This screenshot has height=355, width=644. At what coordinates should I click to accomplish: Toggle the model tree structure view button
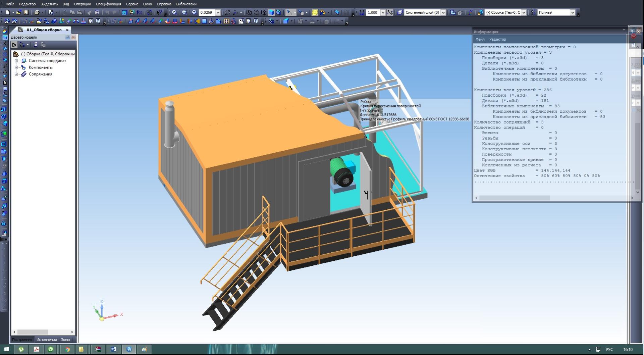[x=14, y=45]
